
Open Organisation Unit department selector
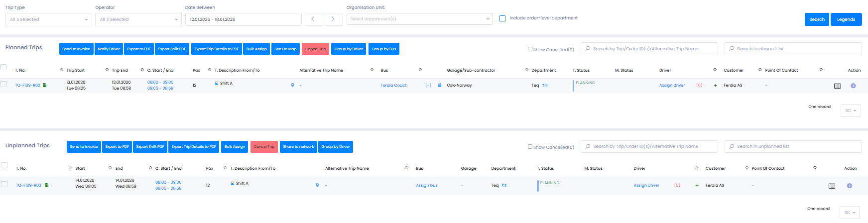pos(419,19)
